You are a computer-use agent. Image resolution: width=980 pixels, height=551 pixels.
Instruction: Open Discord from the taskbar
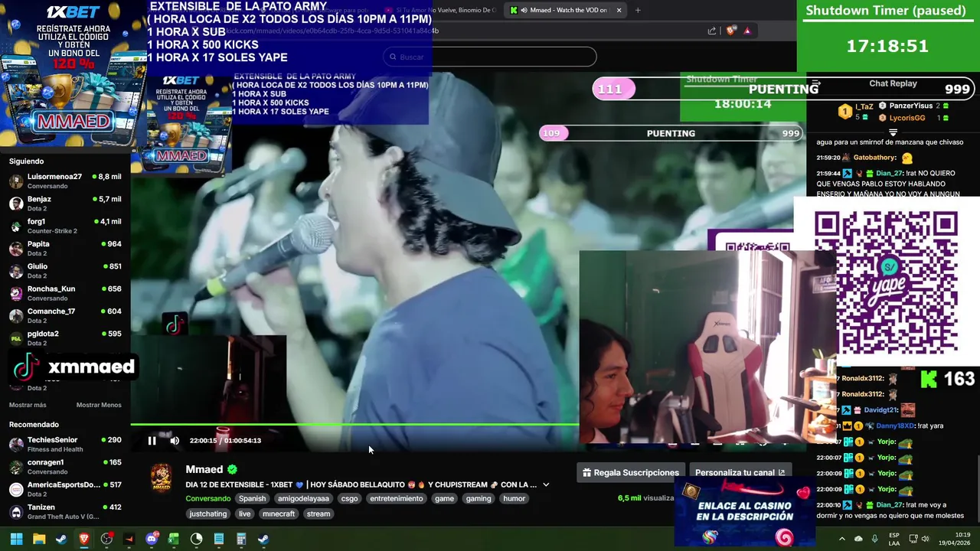click(152, 539)
